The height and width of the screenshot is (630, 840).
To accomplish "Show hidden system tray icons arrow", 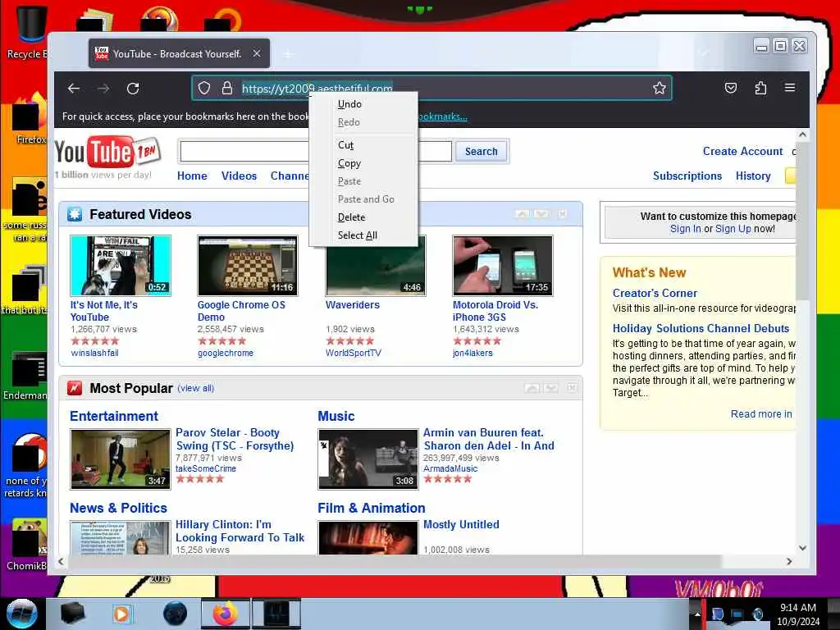I will pos(697,614).
